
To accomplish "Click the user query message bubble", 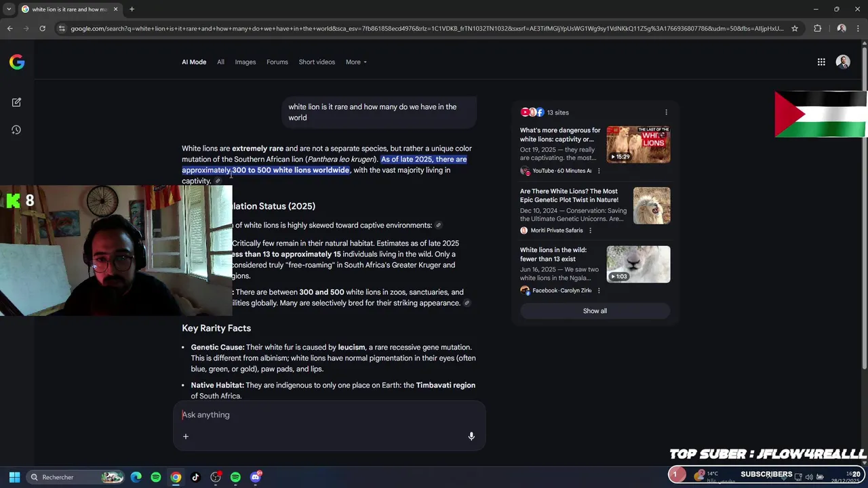I will point(380,112).
